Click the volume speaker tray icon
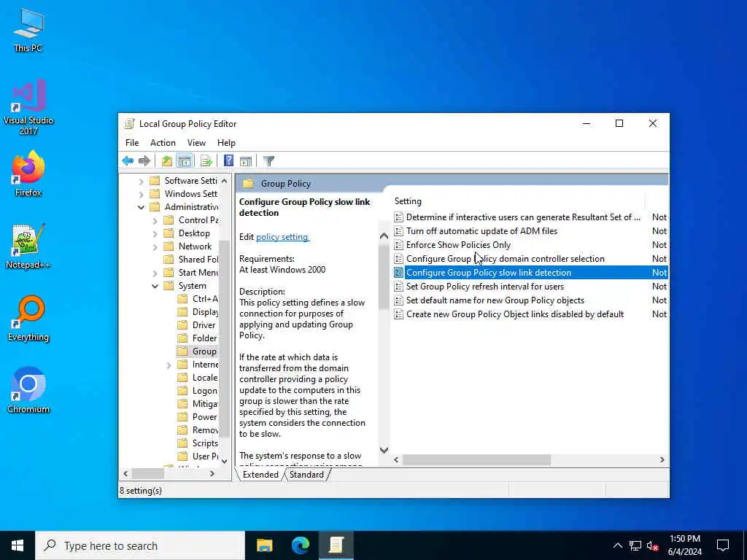Viewport: 747px width, 560px height. point(653,545)
